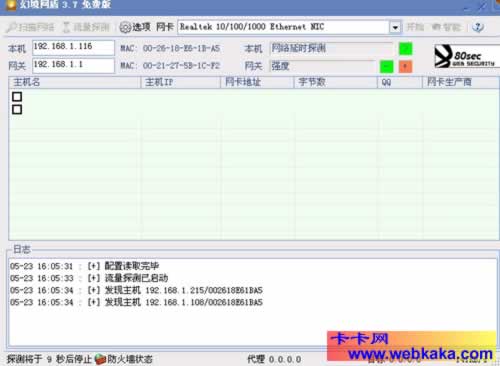The height and width of the screenshot is (366, 500).
Task: Click the orange square beside gateway strength
Action: tap(405, 66)
